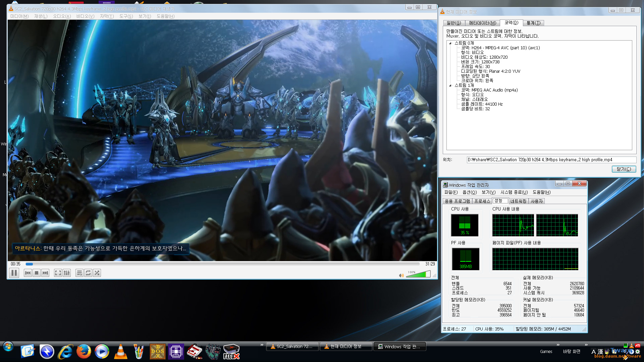This screenshot has height=362, width=644.
Task: Toggle fullscreen video mode
Action: 58,273
